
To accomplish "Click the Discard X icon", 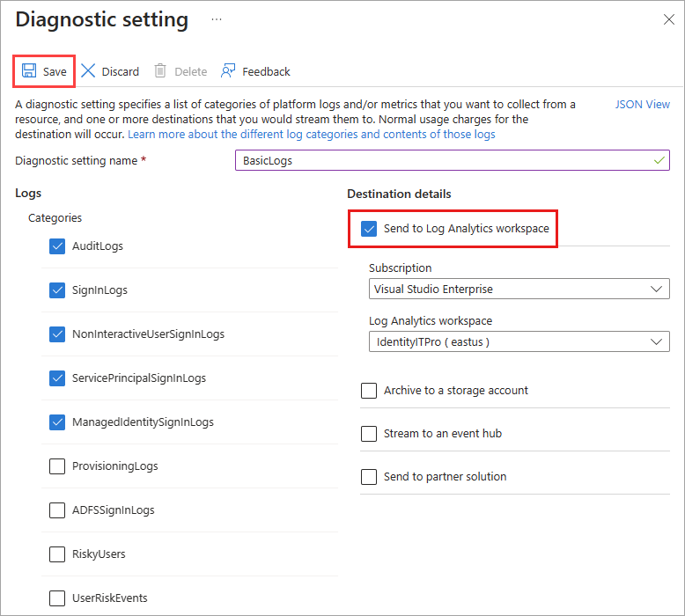I will [x=89, y=71].
